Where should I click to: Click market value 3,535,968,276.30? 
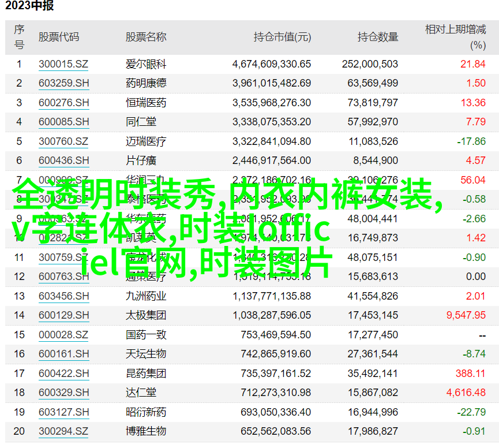click(272, 103)
